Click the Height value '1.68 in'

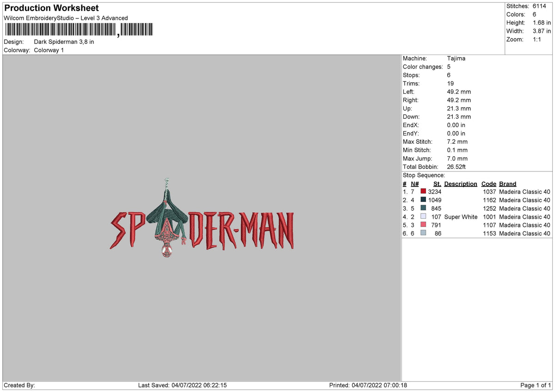tap(542, 23)
